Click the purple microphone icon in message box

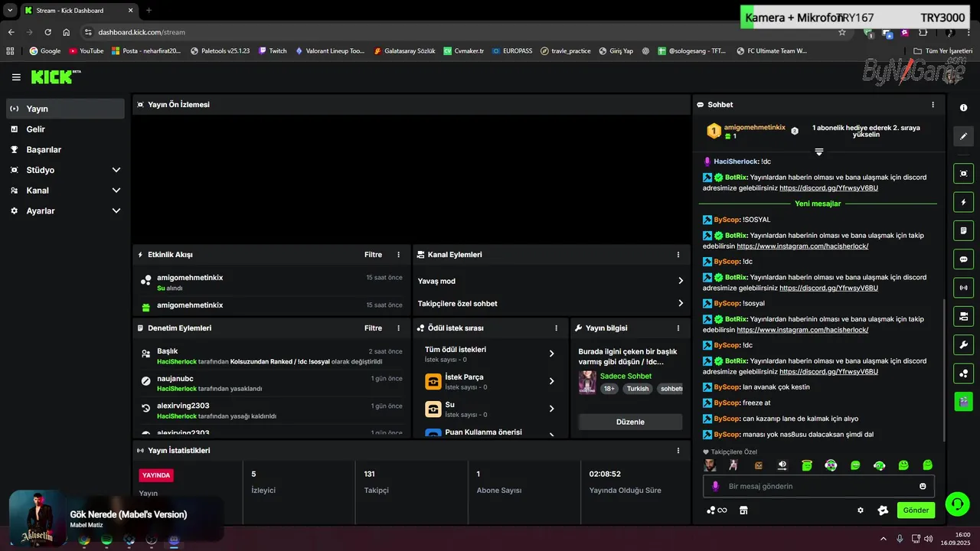coord(716,486)
